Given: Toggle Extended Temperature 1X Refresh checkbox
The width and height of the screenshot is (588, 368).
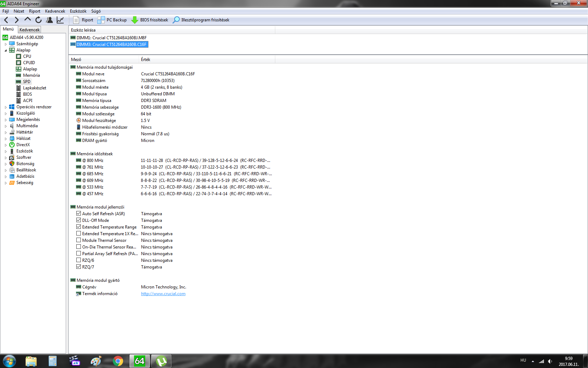Looking at the screenshot, I should pos(78,233).
